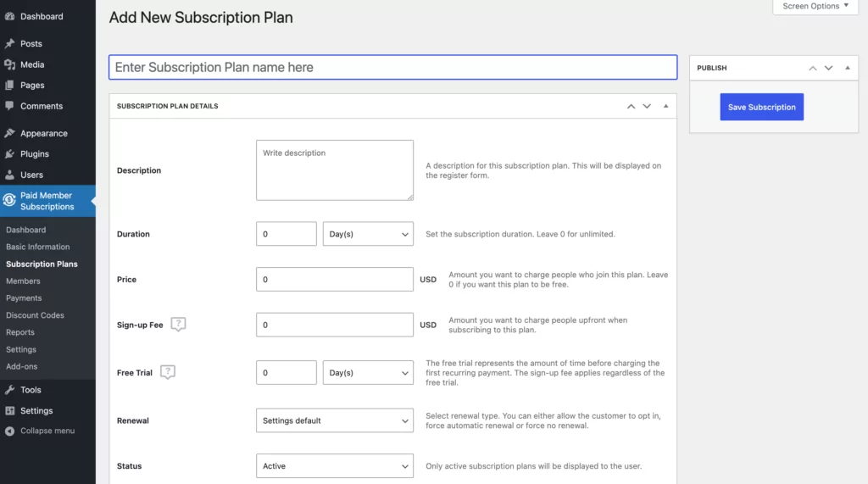The height and width of the screenshot is (484, 868).
Task: Go to Discount Codes submenu
Action: pyautogui.click(x=35, y=315)
